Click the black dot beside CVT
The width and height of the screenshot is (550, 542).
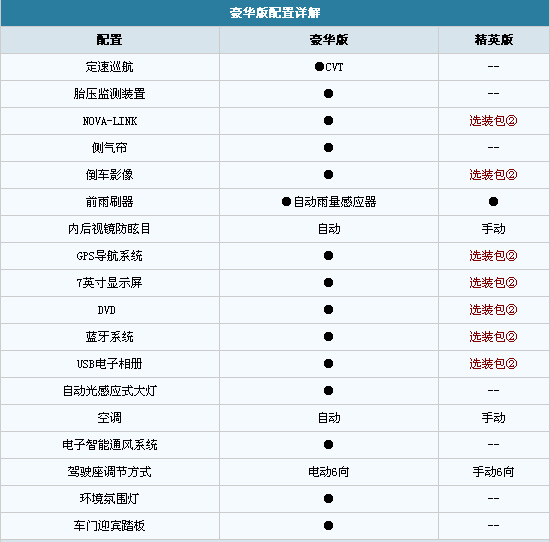click(319, 67)
